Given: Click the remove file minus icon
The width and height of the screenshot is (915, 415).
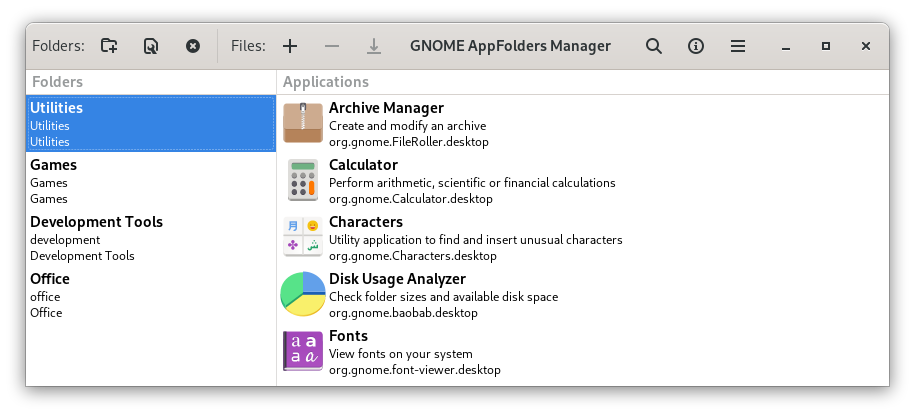Looking at the screenshot, I should 332,46.
